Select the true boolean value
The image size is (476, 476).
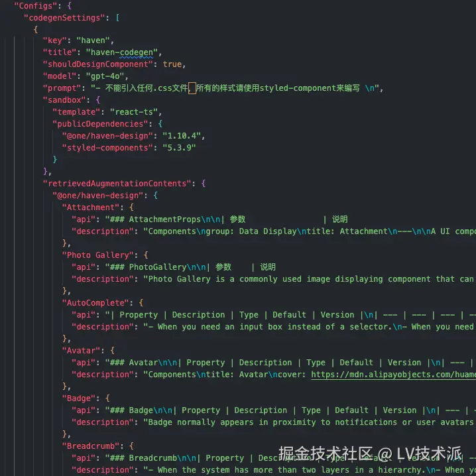(x=172, y=64)
